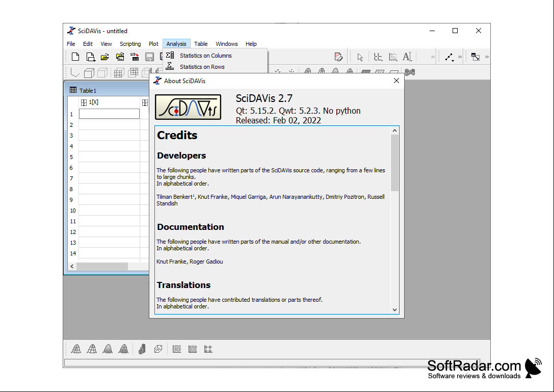Image resolution: width=554 pixels, height=392 pixels.
Task: Click the line-and-symbol plot icon
Action: [x=449, y=57]
